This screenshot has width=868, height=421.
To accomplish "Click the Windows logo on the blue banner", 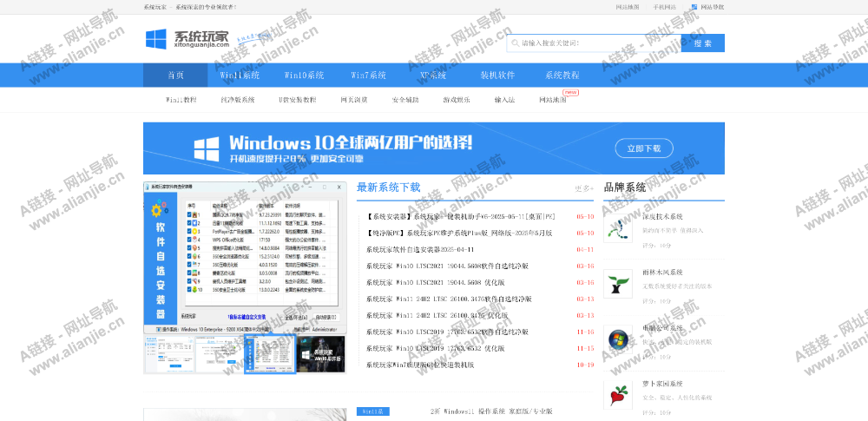I will click(206, 149).
